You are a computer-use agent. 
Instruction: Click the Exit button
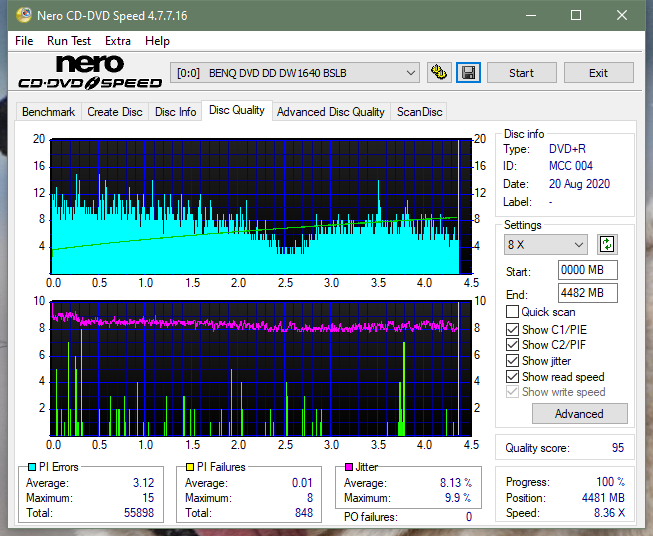point(598,73)
